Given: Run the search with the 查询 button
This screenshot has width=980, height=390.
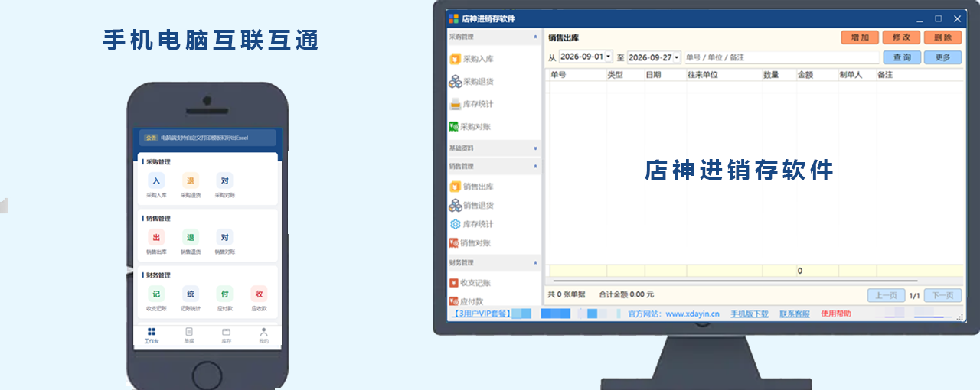Looking at the screenshot, I should coord(901,57).
